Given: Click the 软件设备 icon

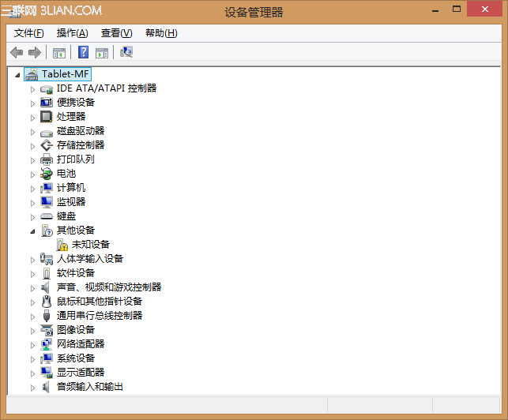Looking at the screenshot, I should [x=47, y=273].
